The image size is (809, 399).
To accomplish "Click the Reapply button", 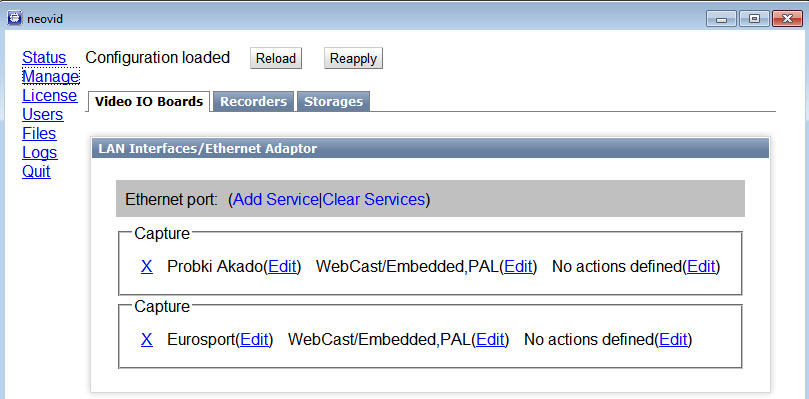I will [x=353, y=58].
